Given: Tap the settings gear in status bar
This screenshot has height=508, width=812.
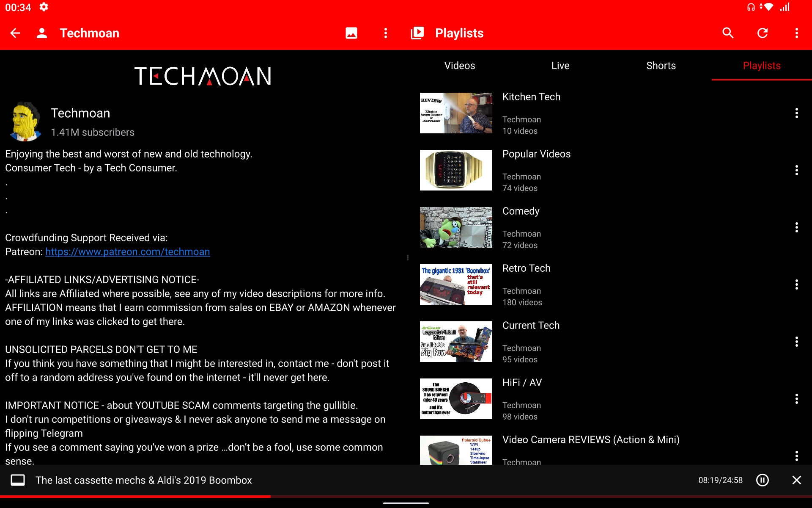Looking at the screenshot, I should pyautogui.click(x=44, y=7).
